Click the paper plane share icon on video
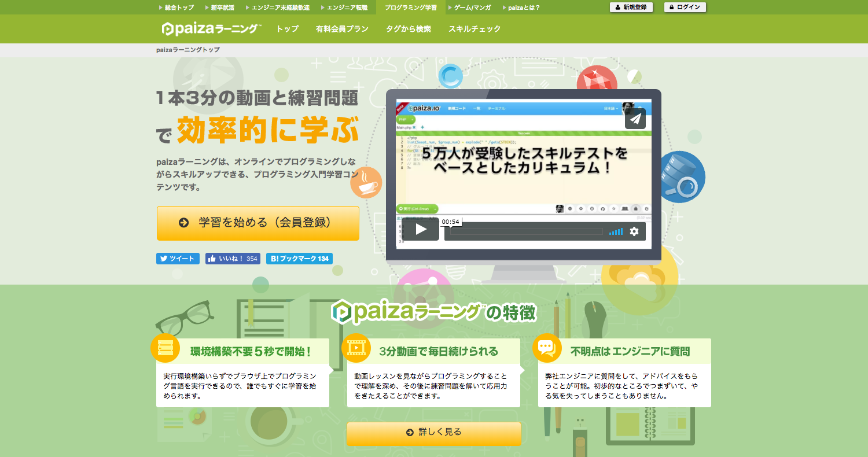 pyautogui.click(x=635, y=119)
